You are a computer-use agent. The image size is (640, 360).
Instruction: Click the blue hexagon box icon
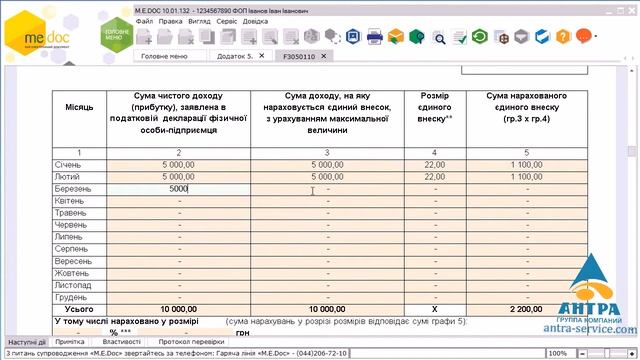(542, 37)
